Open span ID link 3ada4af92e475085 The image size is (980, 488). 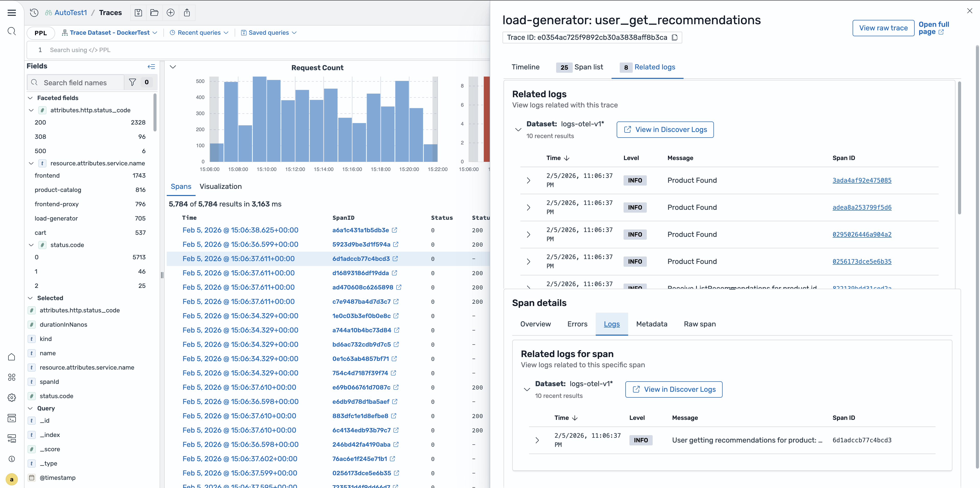pyautogui.click(x=862, y=180)
